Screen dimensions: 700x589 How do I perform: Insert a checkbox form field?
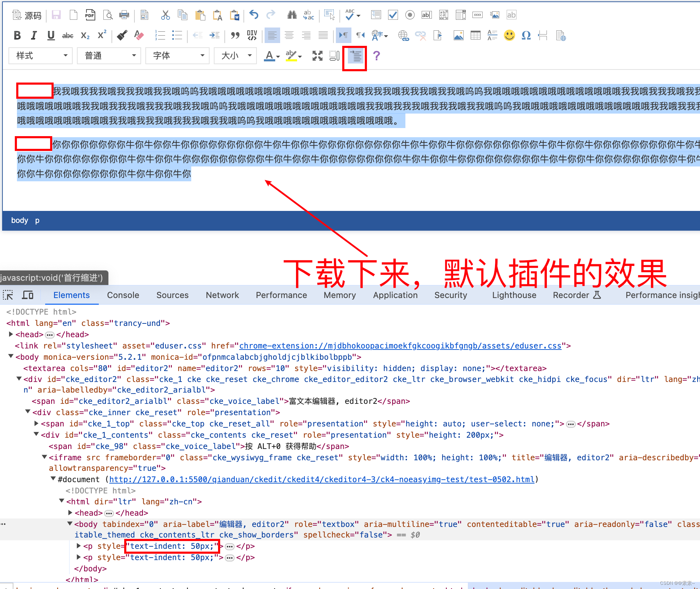pyautogui.click(x=393, y=15)
